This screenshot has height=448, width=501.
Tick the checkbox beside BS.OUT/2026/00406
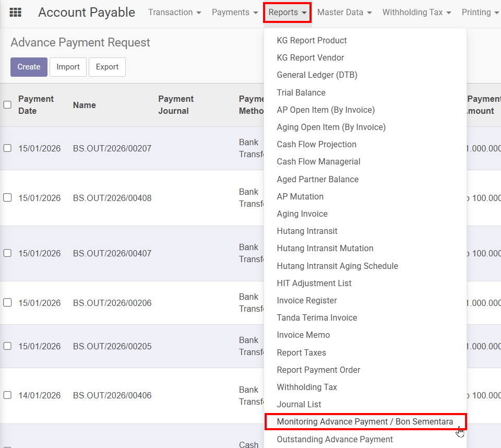7,395
